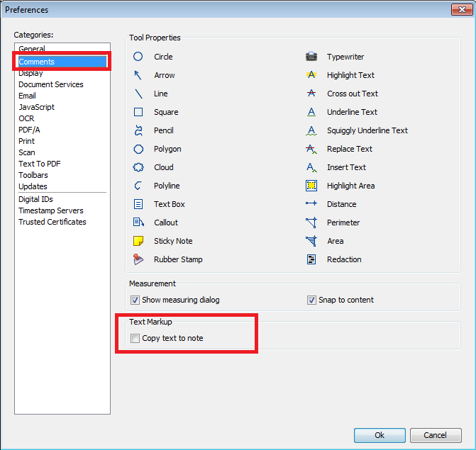Click the yellow Sticky Note icon
Screen dimensions: 476x450
coord(138,241)
